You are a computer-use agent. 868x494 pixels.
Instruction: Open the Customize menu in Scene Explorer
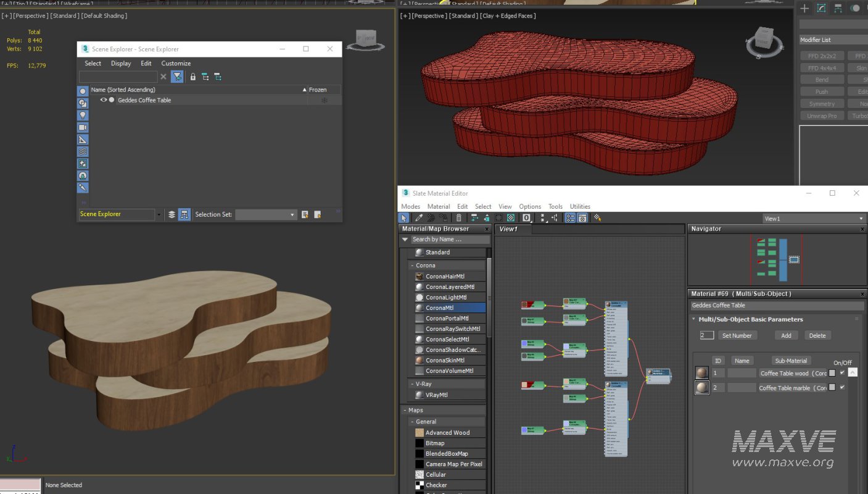coord(176,64)
